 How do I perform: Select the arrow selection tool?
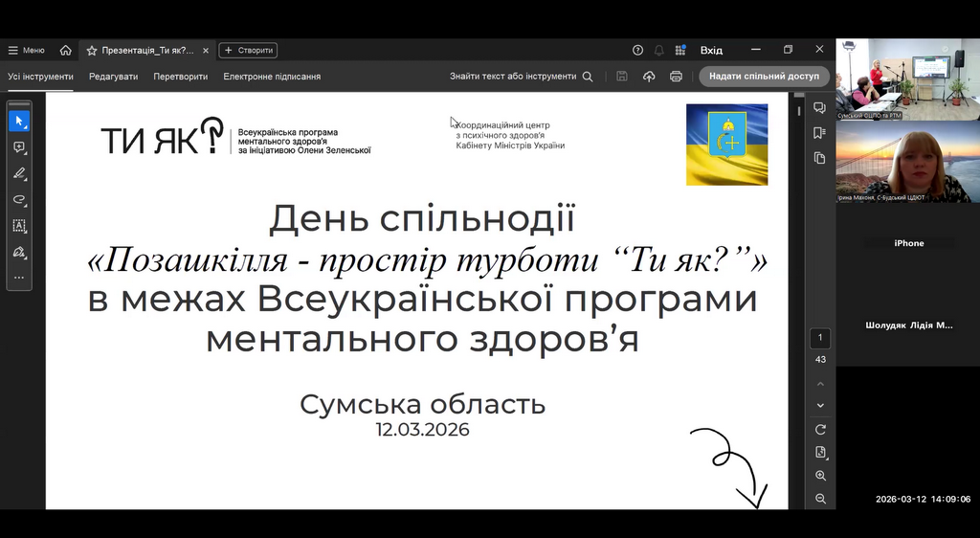[x=19, y=122]
